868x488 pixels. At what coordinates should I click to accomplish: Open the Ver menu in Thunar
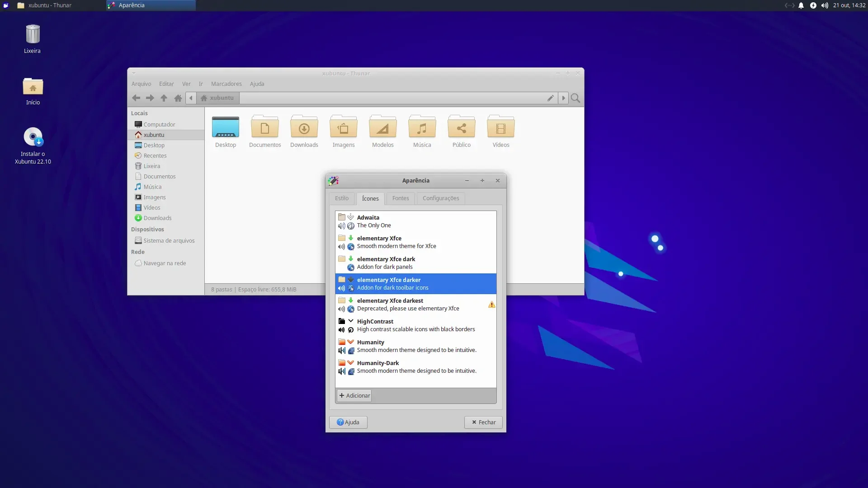click(186, 84)
